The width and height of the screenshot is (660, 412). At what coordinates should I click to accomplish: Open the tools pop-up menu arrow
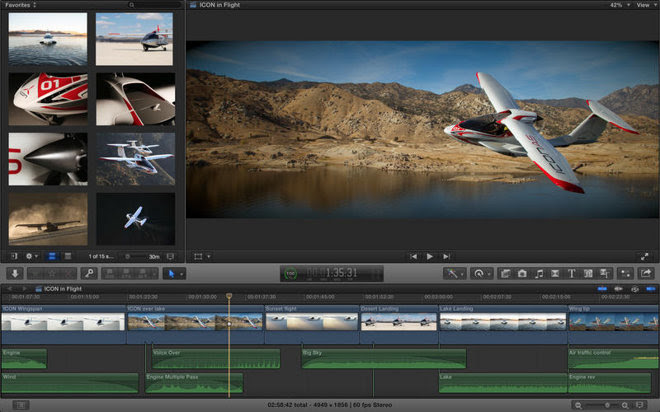click(182, 274)
